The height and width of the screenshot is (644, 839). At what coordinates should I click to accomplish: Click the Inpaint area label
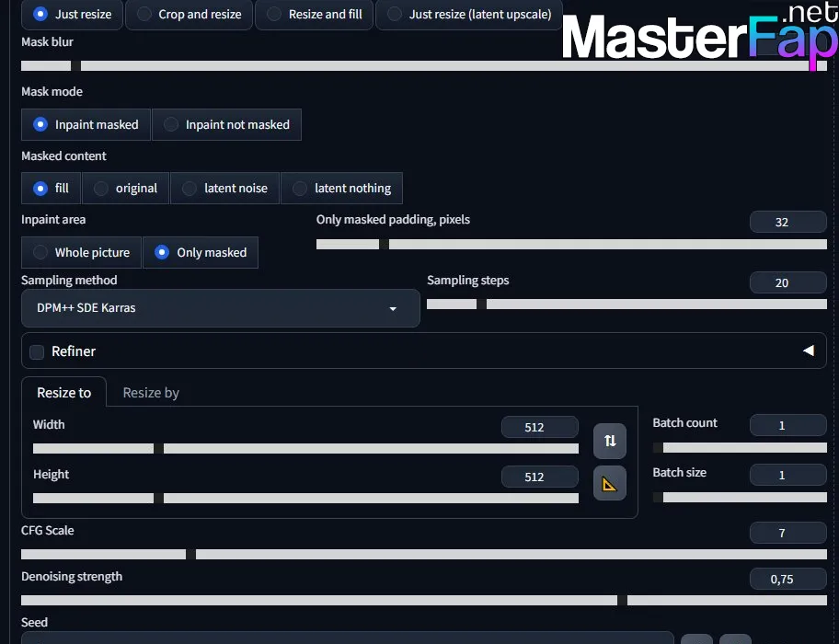point(53,219)
